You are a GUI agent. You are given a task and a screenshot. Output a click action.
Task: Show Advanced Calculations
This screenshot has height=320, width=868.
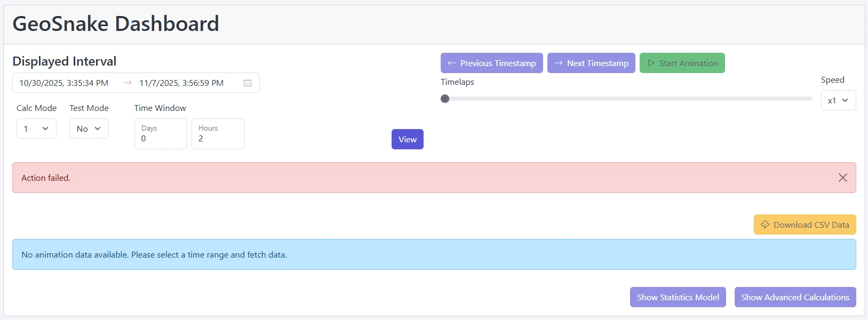795,297
